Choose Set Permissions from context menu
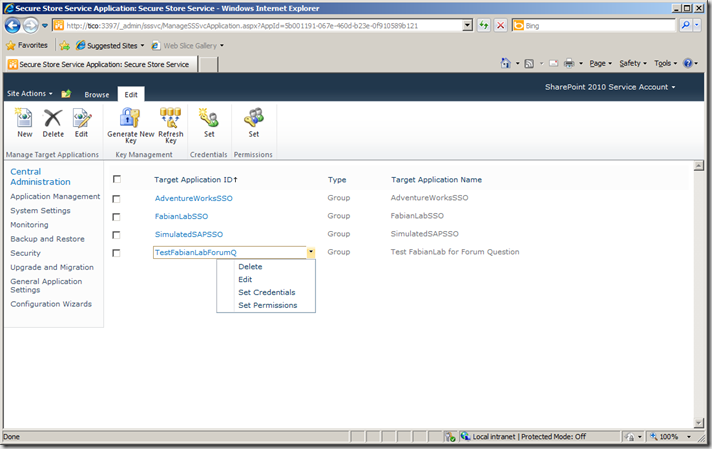This screenshot has width=712, height=449. (x=267, y=305)
